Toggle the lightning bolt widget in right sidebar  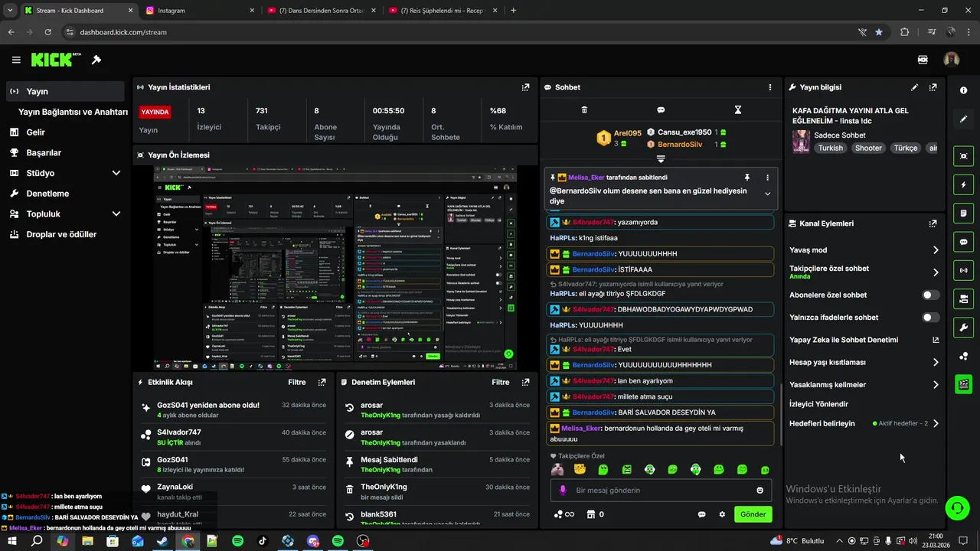coord(963,184)
